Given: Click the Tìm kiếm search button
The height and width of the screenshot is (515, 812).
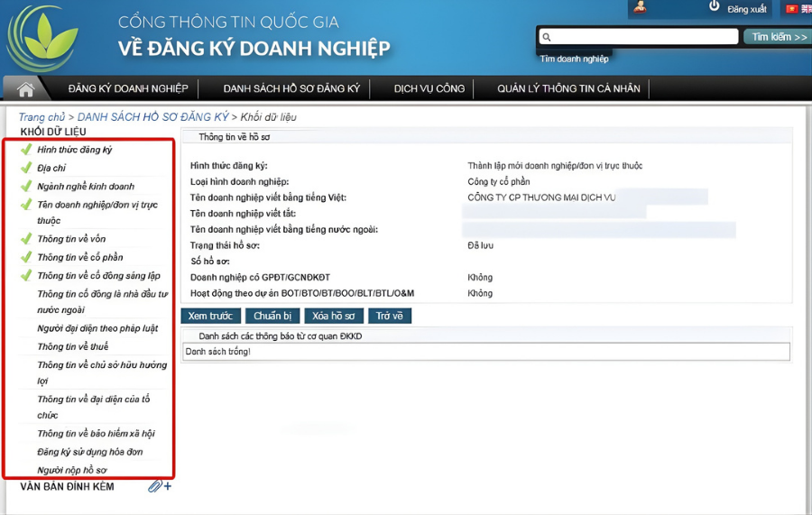Looking at the screenshot, I should 778,37.
